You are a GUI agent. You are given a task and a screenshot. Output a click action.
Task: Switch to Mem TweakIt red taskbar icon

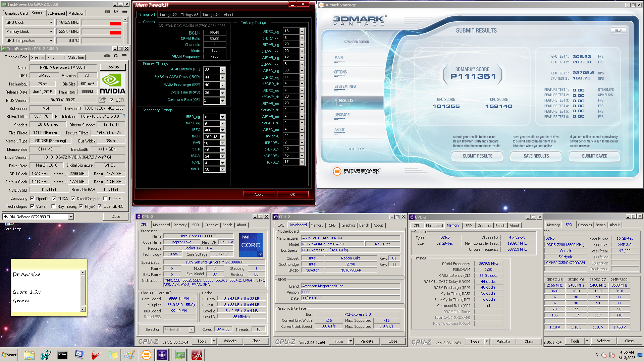point(197,355)
